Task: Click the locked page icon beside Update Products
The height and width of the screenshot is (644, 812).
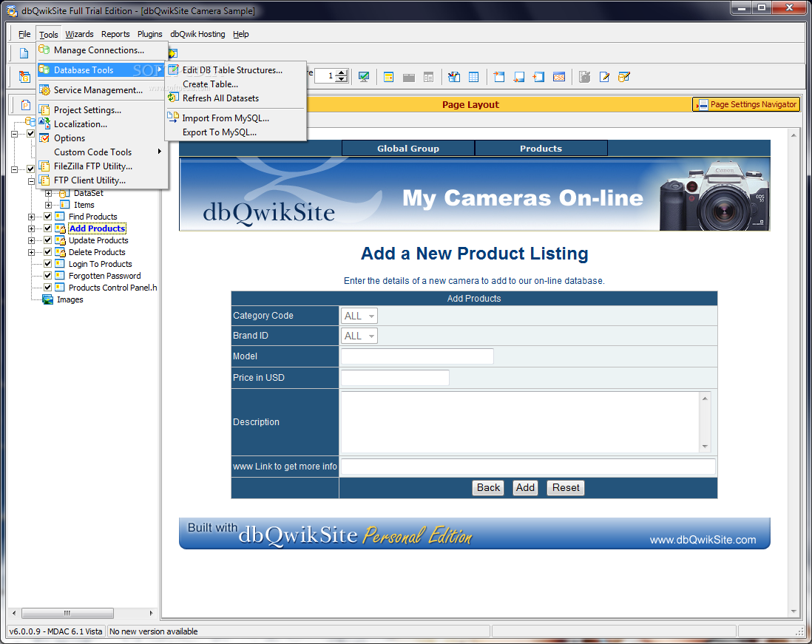Action: [x=60, y=240]
